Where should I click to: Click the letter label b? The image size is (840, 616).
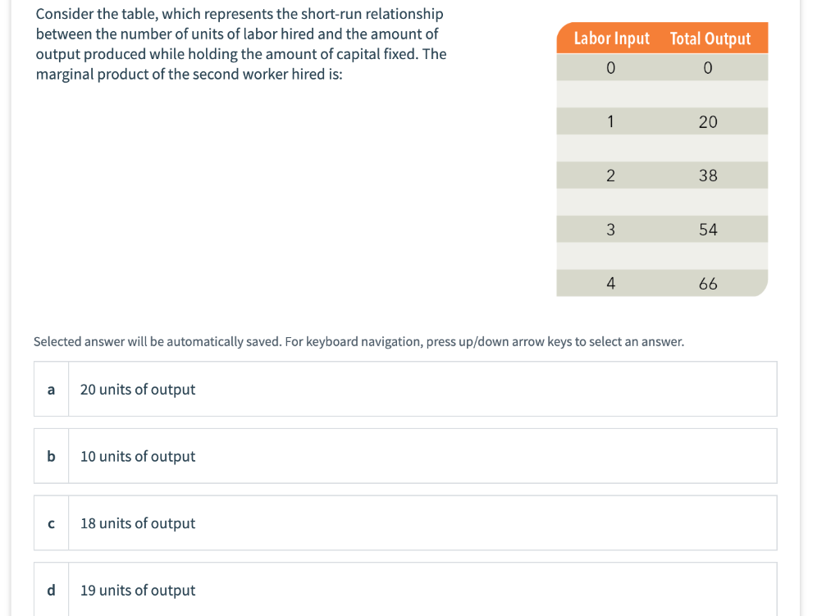tap(50, 455)
